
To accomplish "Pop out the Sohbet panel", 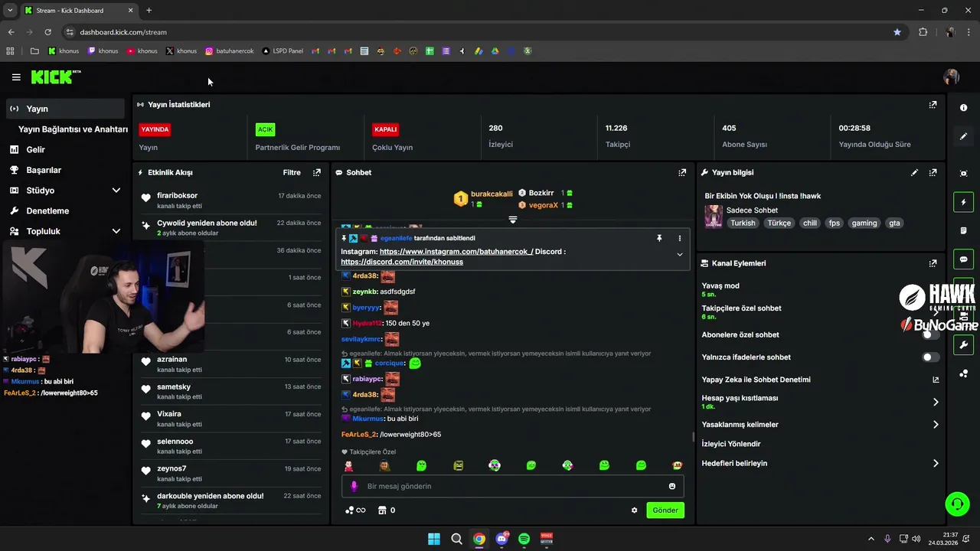I will [x=682, y=173].
